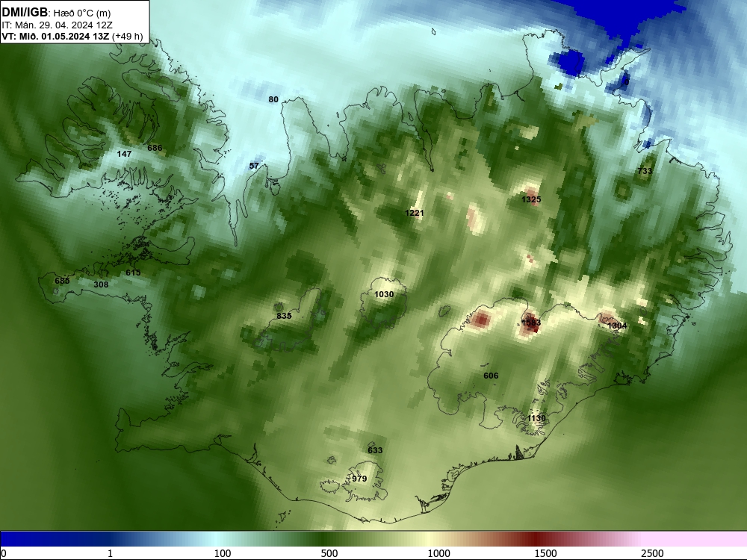This screenshot has width=747, height=560.
Task: Select the VT: Mið. 01.05.2024 13Z line
Action: [72, 36]
